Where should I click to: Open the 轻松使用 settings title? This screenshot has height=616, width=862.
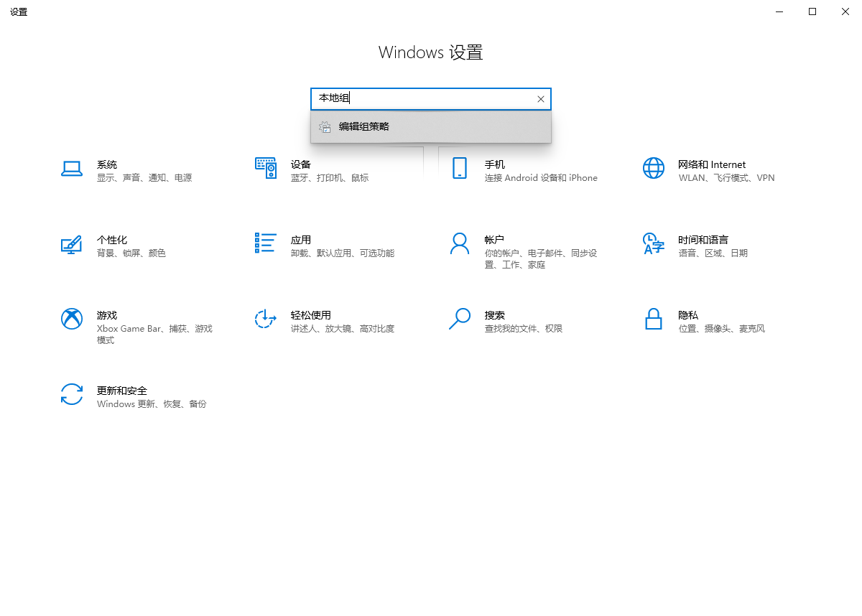(311, 315)
